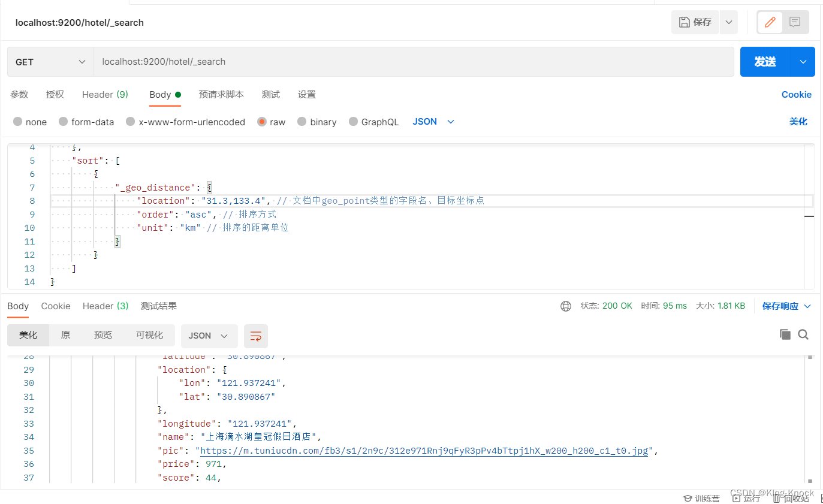Screen dimensions: 823x504
Task: Open the 测试 request tab
Action: coord(271,95)
